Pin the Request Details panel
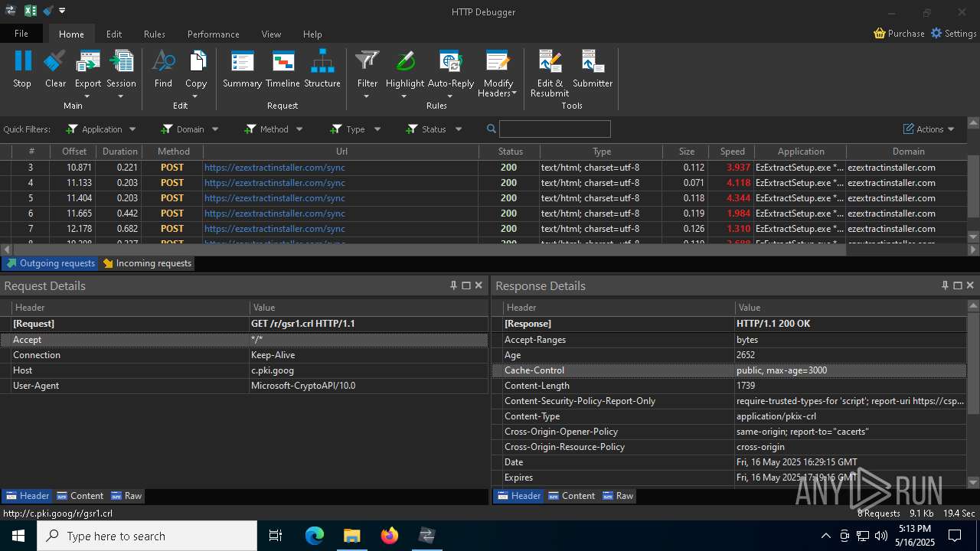 pyautogui.click(x=453, y=285)
